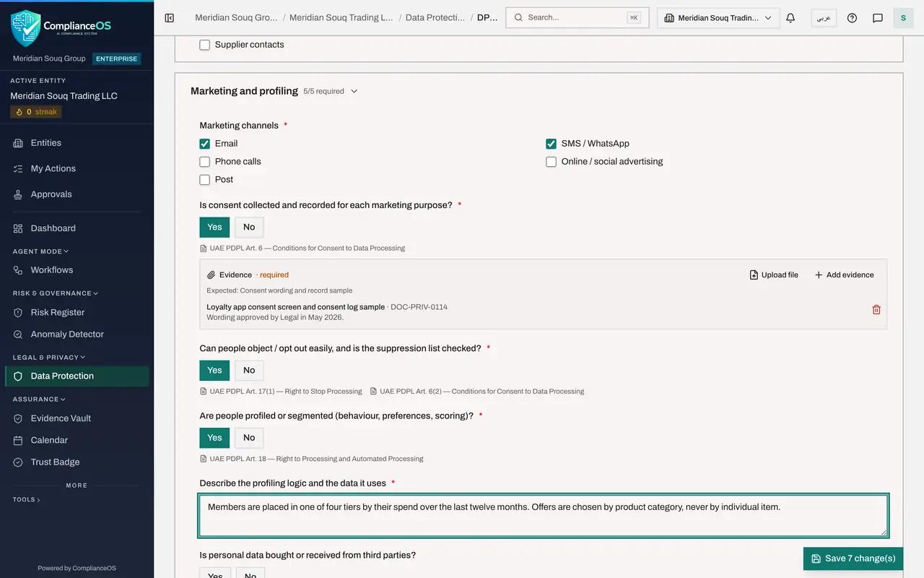
Task: Click the Workflows icon in sidebar
Action: pyautogui.click(x=18, y=270)
